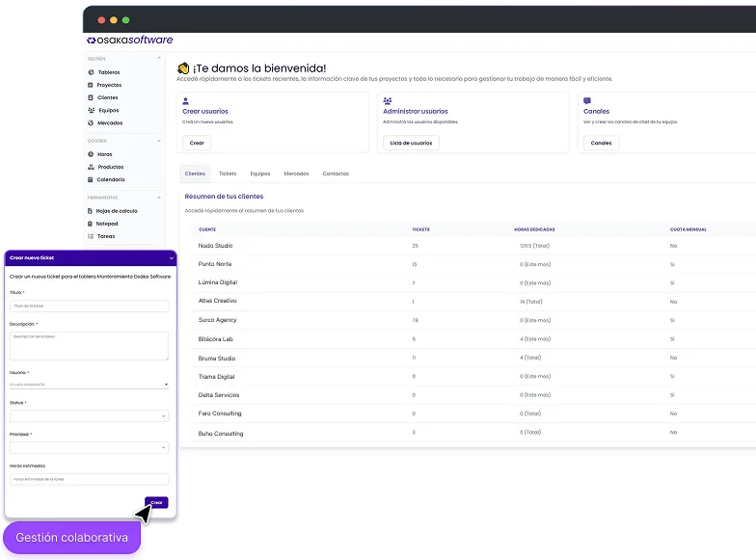Open the Notepad sidebar icon
This screenshot has width=756, height=560.
tap(90, 224)
